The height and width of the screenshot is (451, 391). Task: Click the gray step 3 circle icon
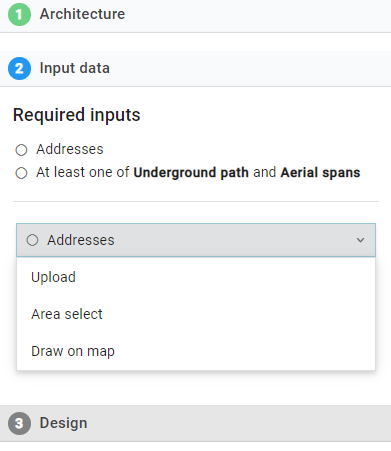click(19, 423)
